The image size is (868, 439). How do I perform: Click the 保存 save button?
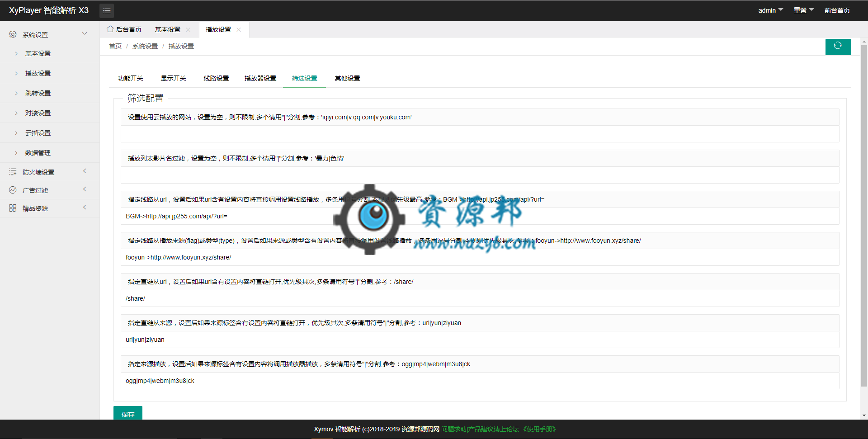[x=128, y=413]
